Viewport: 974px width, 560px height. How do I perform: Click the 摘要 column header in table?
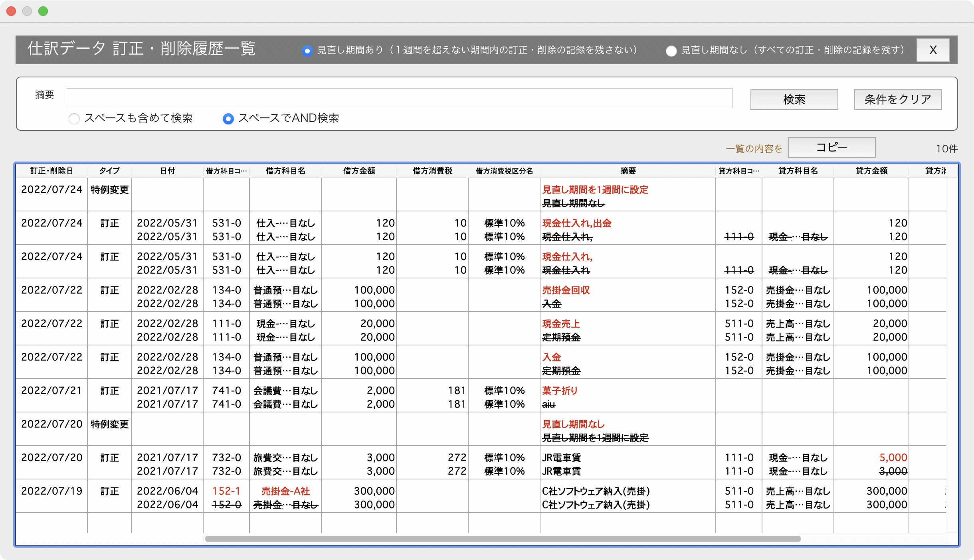tap(628, 171)
